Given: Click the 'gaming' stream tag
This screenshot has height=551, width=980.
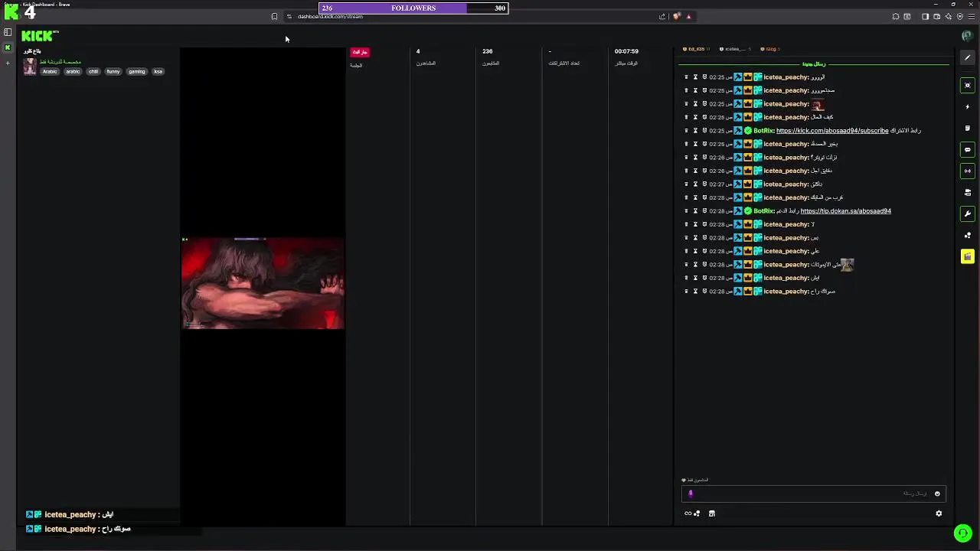Looking at the screenshot, I should [x=137, y=71].
